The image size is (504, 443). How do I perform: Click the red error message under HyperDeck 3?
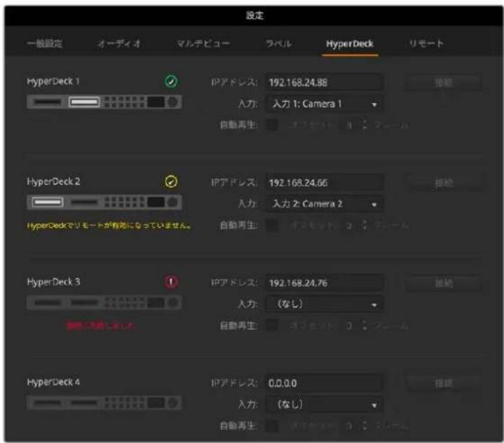pyautogui.click(x=100, y=326)
